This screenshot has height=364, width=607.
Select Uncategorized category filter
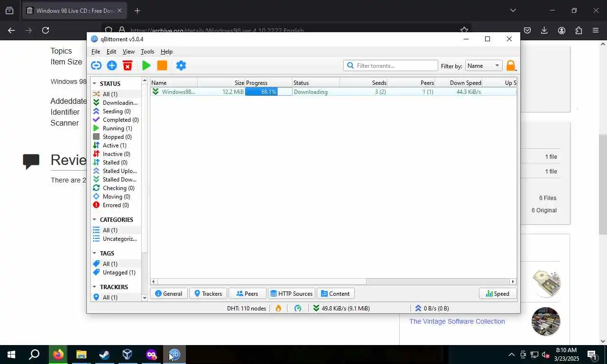[x=116, y=239]
